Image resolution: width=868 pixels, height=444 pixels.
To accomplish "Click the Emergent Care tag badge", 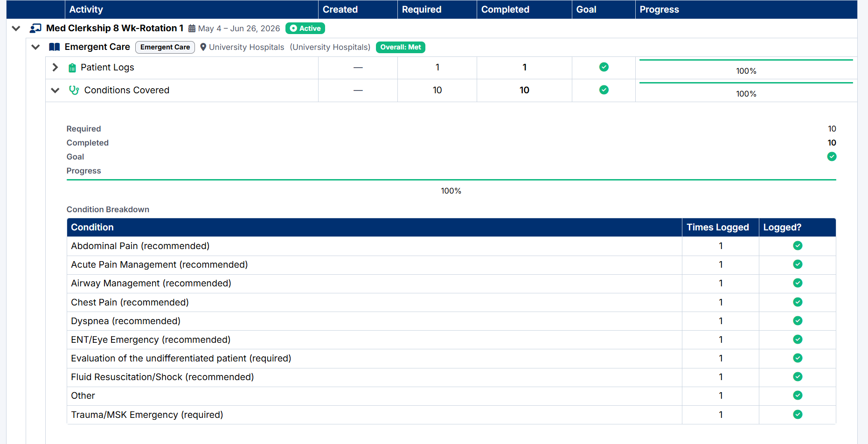I will 165,47.
